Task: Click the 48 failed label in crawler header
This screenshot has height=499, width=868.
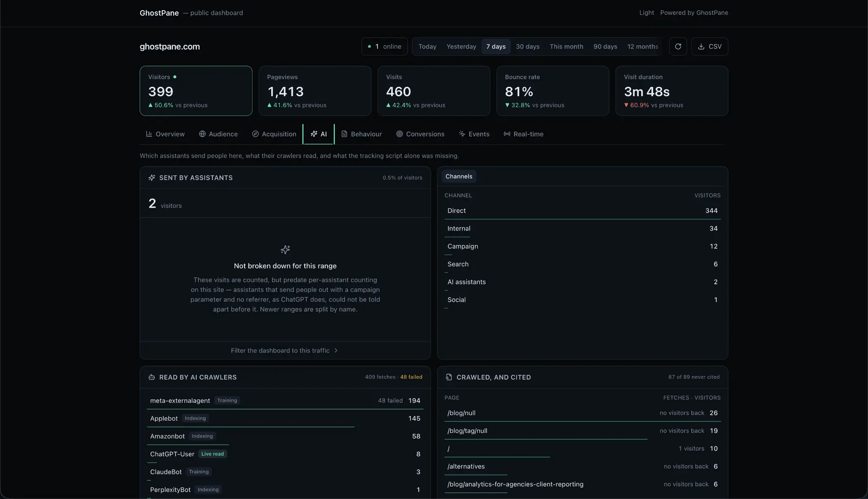Action: pyautogui.click(x=411, y=377)
